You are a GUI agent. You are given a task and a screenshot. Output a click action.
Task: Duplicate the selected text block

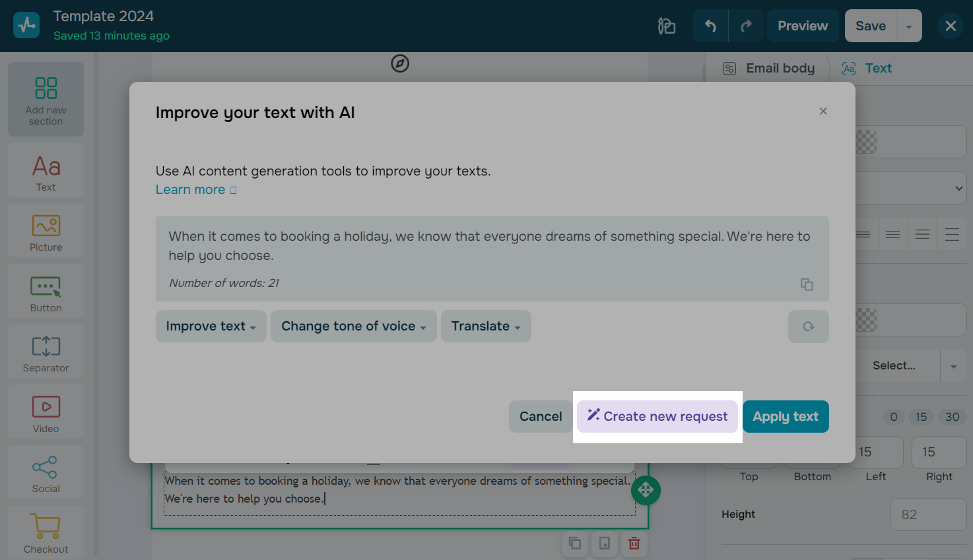pyautogui.click(x=575, y=543)
